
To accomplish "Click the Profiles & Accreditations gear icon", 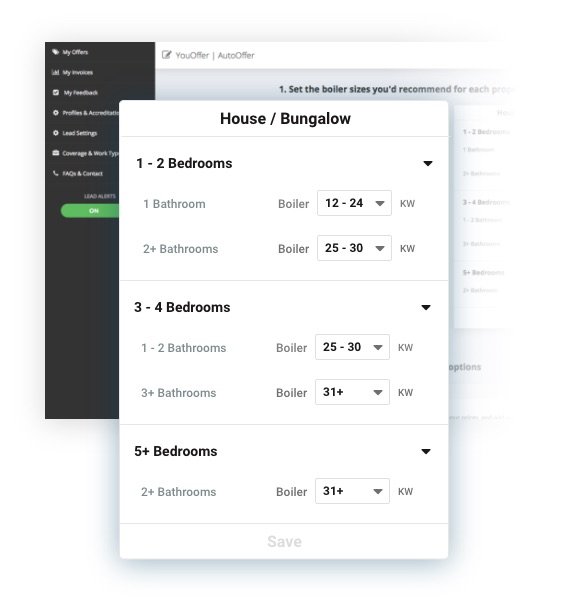I will click(x=55, y=112).
